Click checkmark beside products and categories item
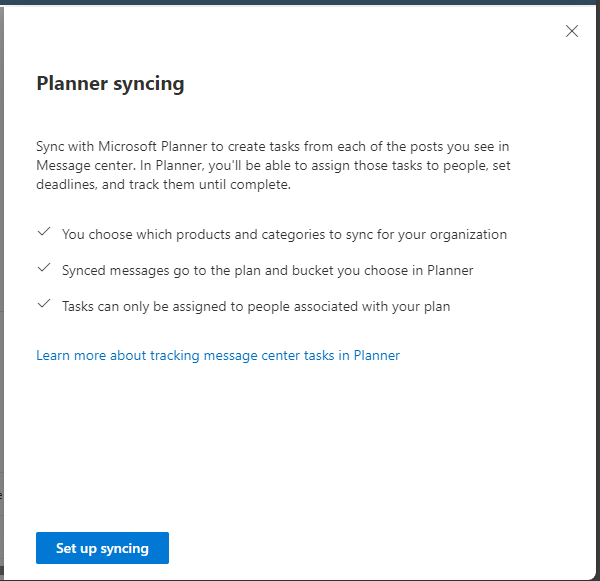The width and height of the screenshot is (600, 581). tap(43, 233)
